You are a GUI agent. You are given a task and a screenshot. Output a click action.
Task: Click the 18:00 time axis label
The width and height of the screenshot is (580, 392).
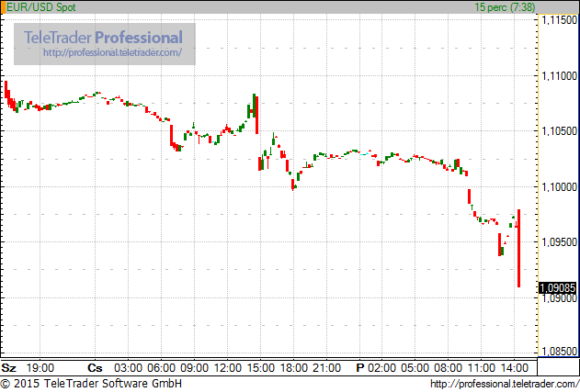(294, 368)
